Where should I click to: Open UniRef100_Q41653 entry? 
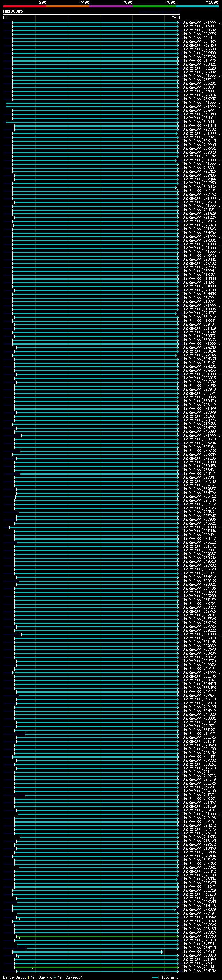199,836
